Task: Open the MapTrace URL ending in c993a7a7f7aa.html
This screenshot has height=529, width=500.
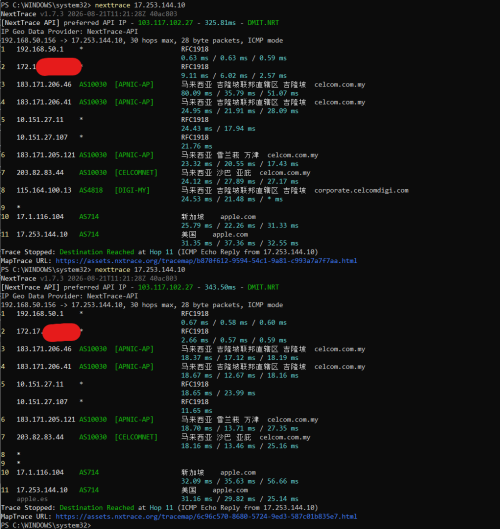Action: [x=206, y=261]
